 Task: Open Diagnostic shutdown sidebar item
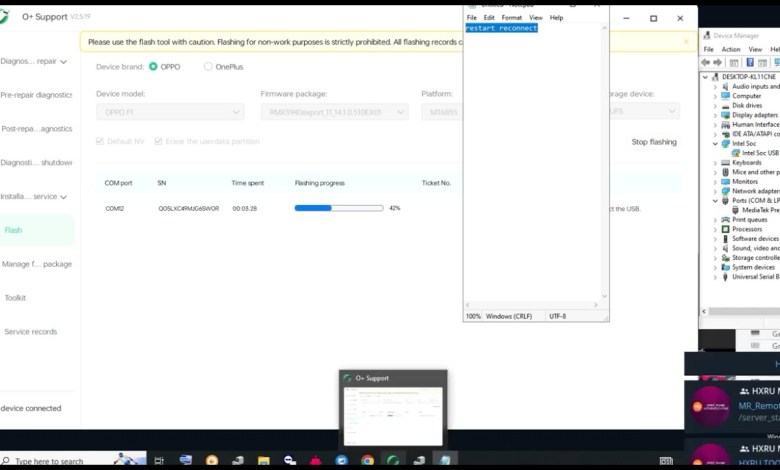pos(36,163)
